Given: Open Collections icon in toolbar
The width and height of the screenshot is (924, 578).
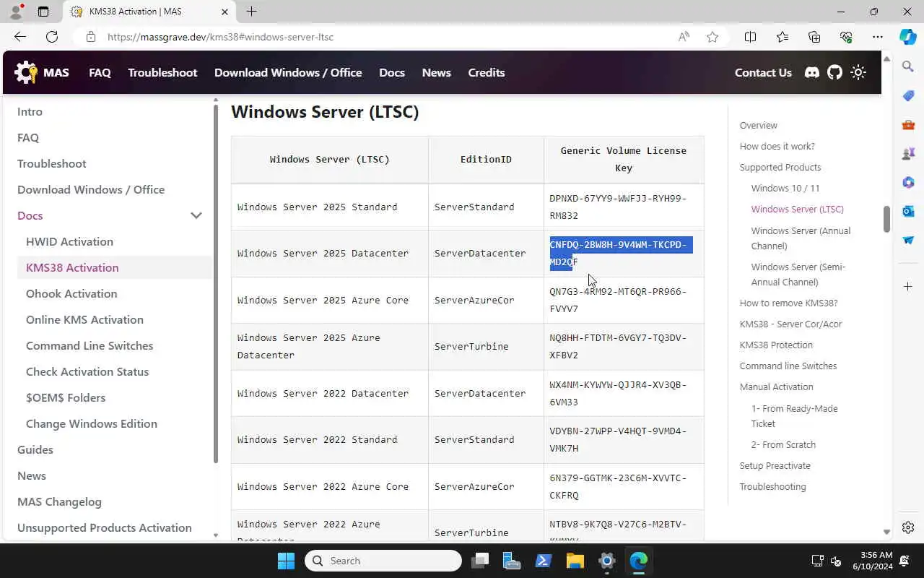Looking at the screenshot, I should tap(814, 37).
